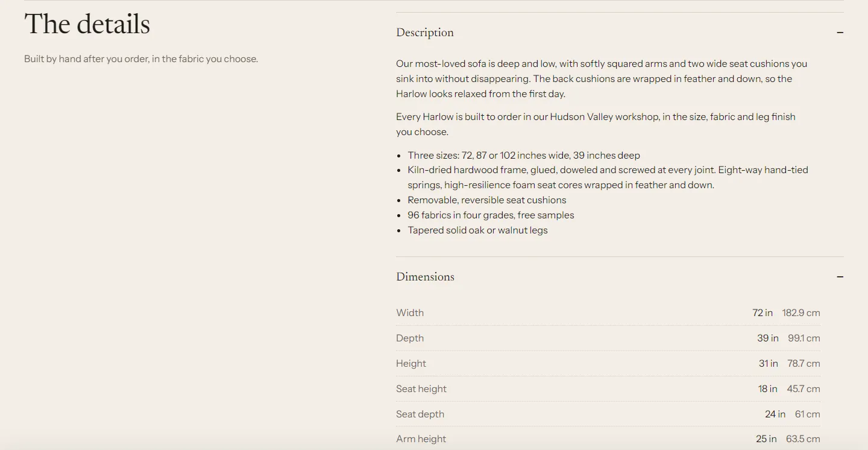Click the Depth row label

[x=410, y=338]
